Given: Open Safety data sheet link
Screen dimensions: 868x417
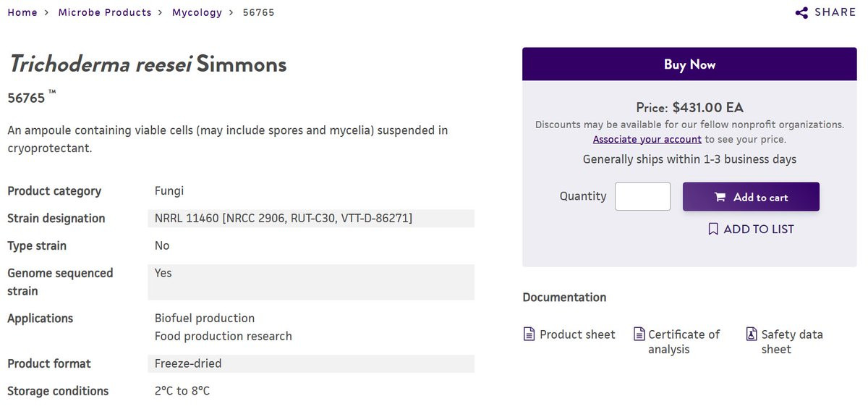Looking at the screenshot, I should pos(791,342).
